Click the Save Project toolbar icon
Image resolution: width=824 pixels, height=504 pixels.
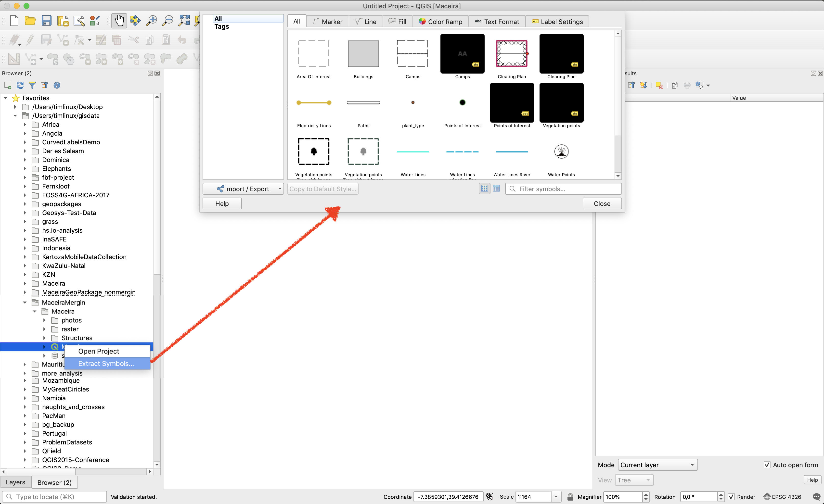click(47, 21)
